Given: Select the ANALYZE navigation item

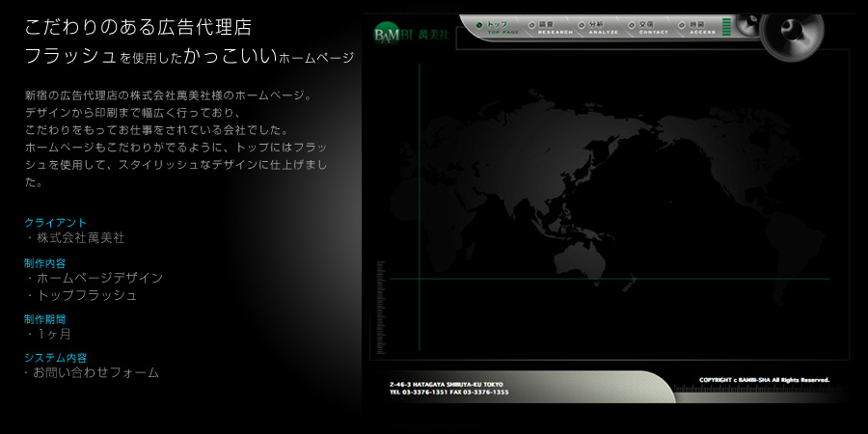Looking at the screenshot, I should click(x=603, y=27).
